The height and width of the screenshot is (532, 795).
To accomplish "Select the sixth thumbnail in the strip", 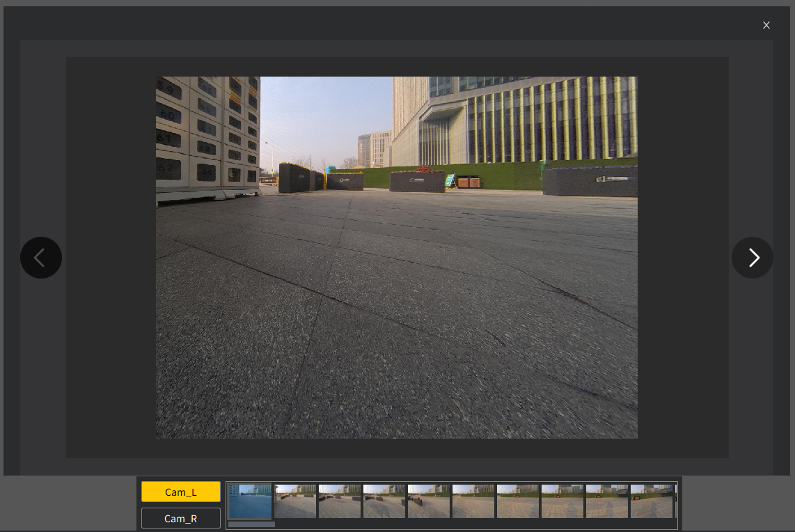I will point(473,501).
